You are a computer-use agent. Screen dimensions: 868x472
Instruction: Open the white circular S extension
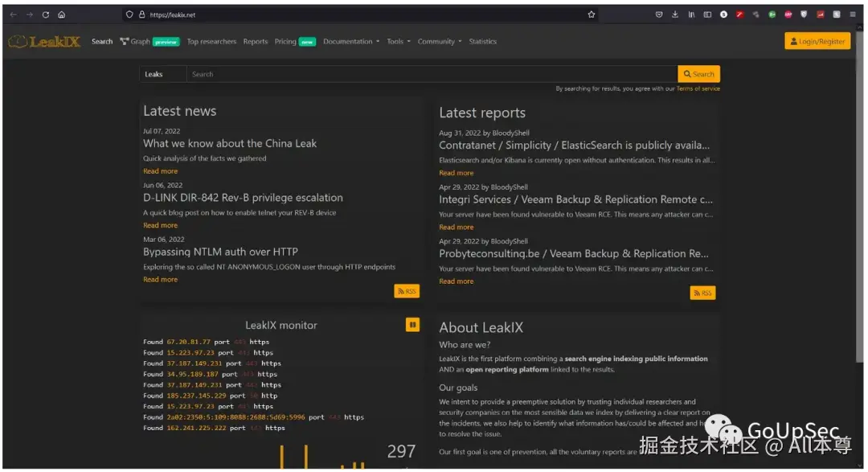coord(723,15)
